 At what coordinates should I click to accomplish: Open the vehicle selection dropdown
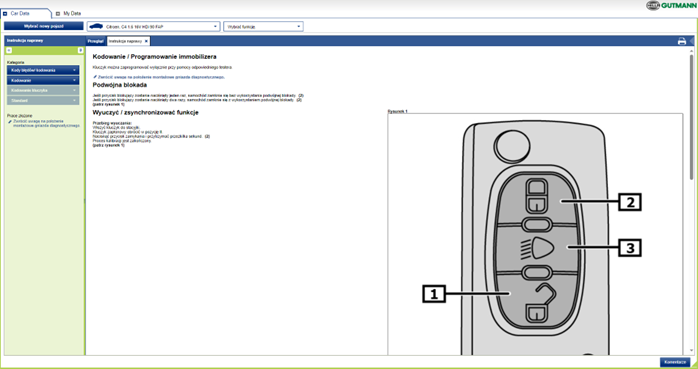tap(154, 26)
